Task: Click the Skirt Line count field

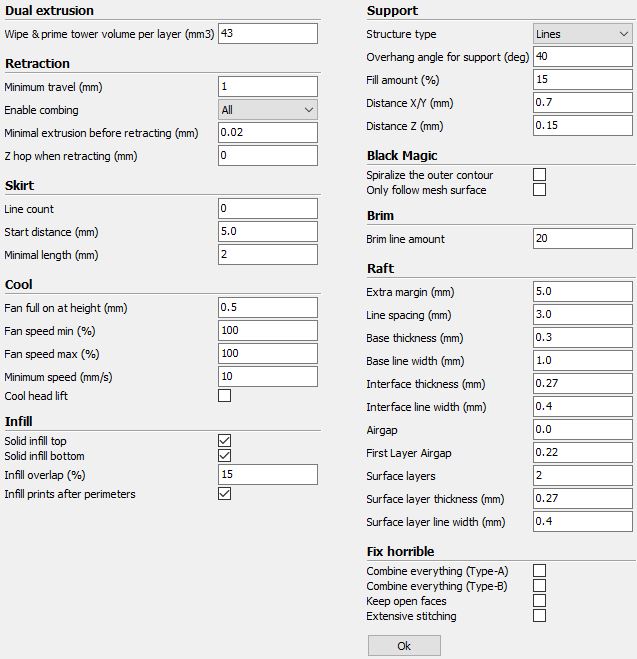Action: [267, 209]
